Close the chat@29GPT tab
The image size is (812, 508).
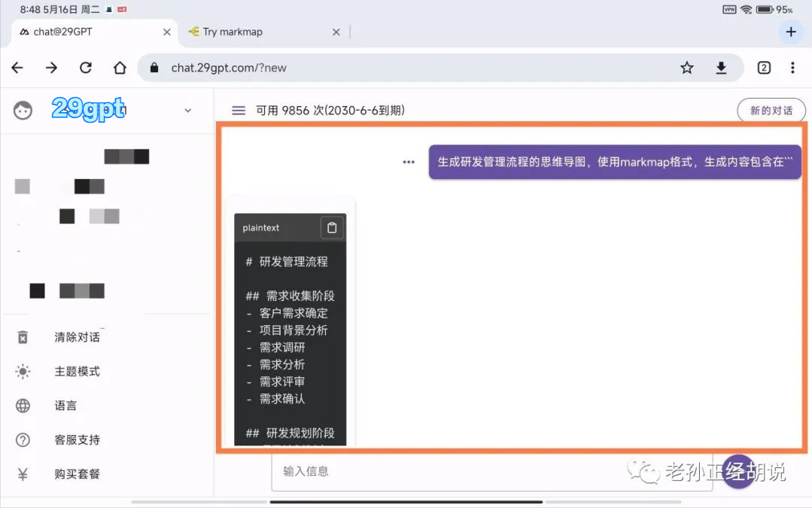coord(167,32)
